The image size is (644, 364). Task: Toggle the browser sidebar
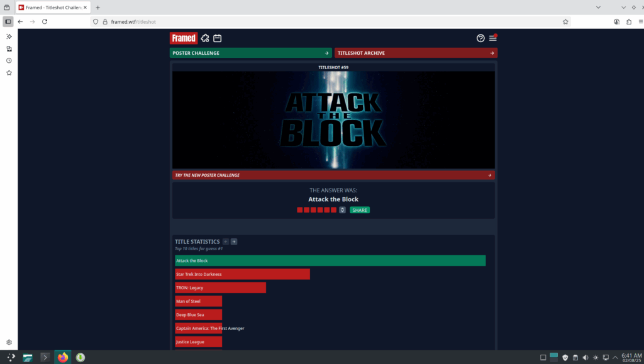point(8,21)
